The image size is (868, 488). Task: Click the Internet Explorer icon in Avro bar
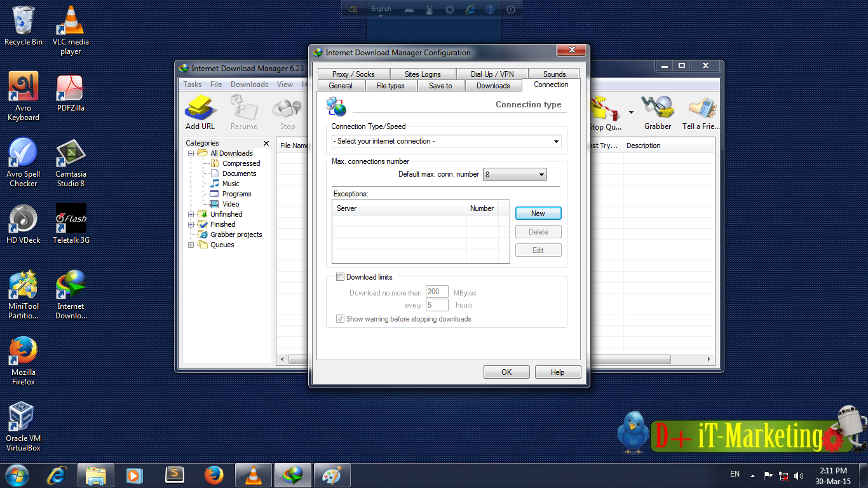pyautogui.click(x=470, y=9)
